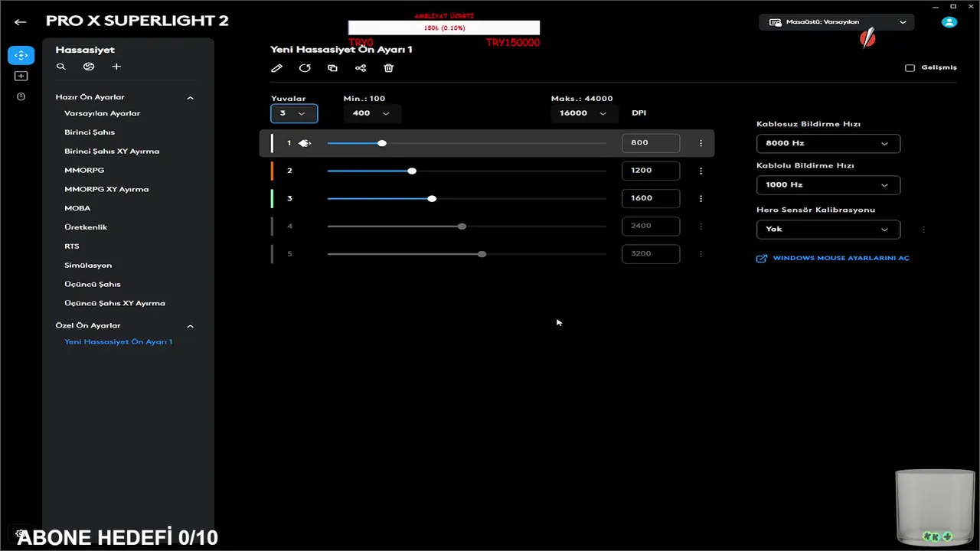
Task: Click the slot 1 DPI slider handle
Action: click(382, 143)
